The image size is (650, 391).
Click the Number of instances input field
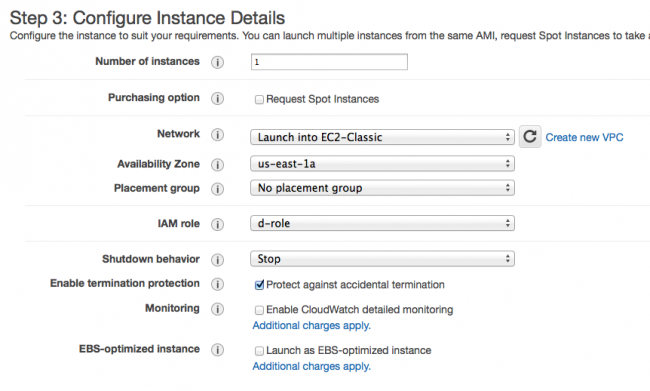329,62
